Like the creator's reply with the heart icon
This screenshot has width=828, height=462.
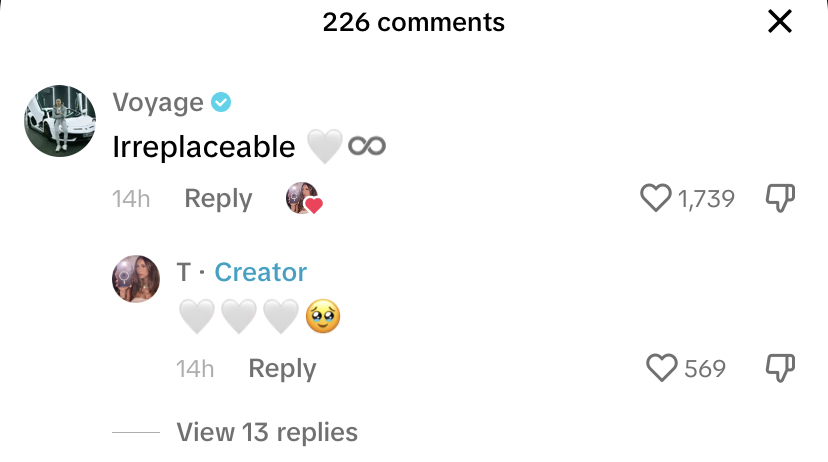click(662, 367)
